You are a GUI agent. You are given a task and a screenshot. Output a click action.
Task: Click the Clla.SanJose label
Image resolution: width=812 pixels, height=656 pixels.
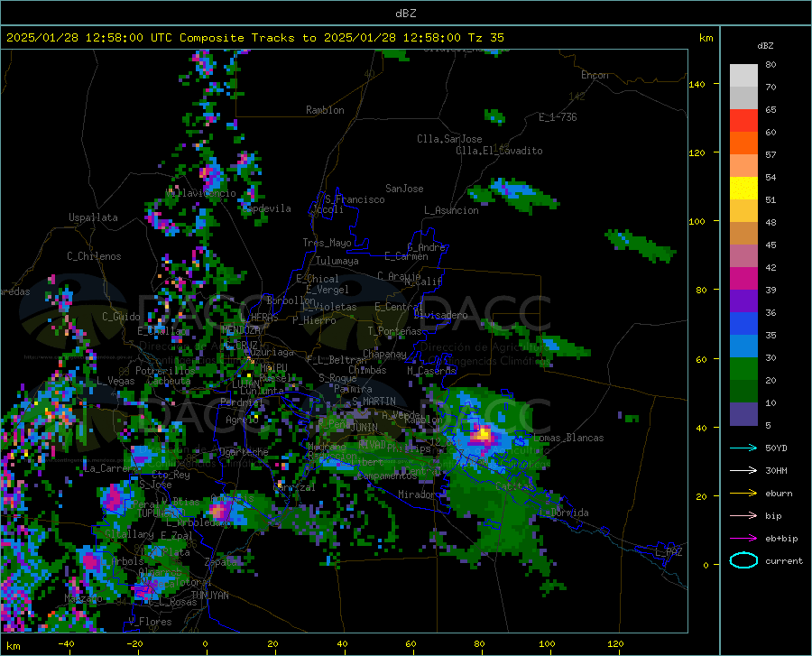click(x=449, y=139)
